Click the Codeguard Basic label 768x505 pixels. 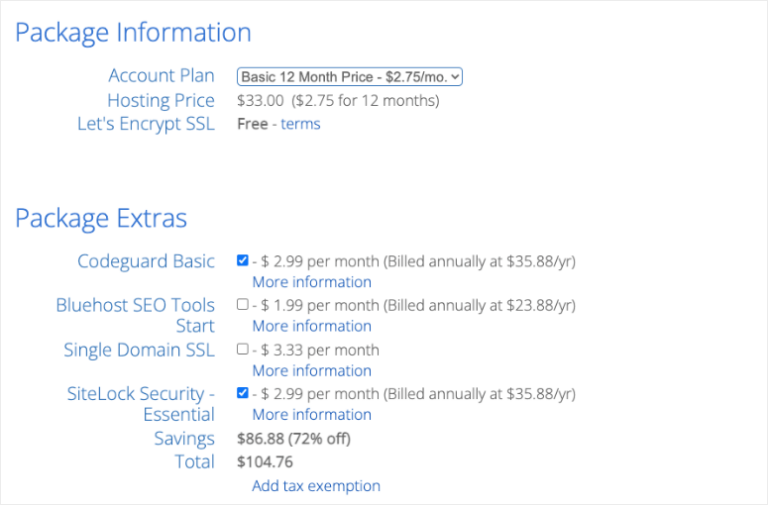pyautogui.click(x=146, y=262)
